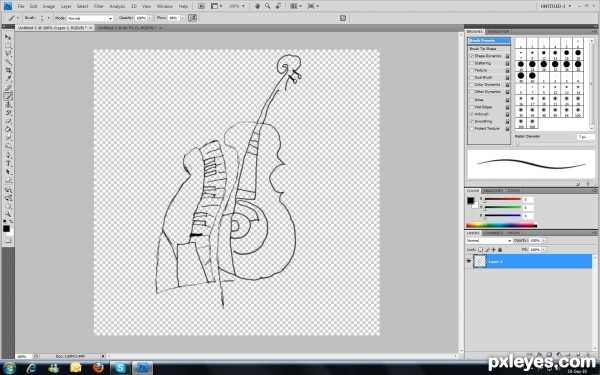Select the Path Selection arrow tool
Viewport: 600px width, 375px height.
pyautogui.click(x=8, y=172)
